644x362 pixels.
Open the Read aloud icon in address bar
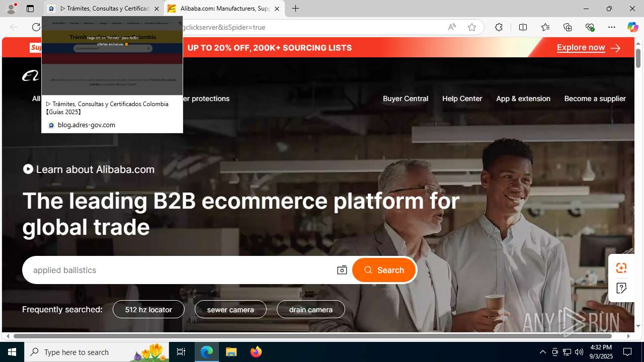(x=452, y=27)
